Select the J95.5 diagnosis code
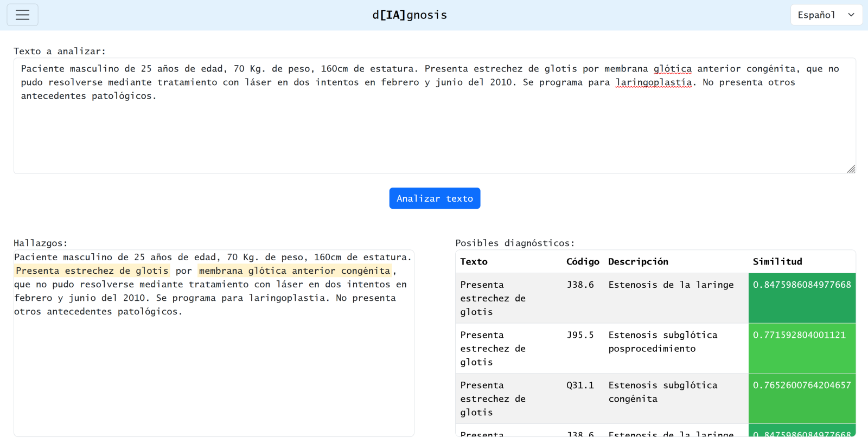Screen dimensions: 868x444 (x=580, y=336)
